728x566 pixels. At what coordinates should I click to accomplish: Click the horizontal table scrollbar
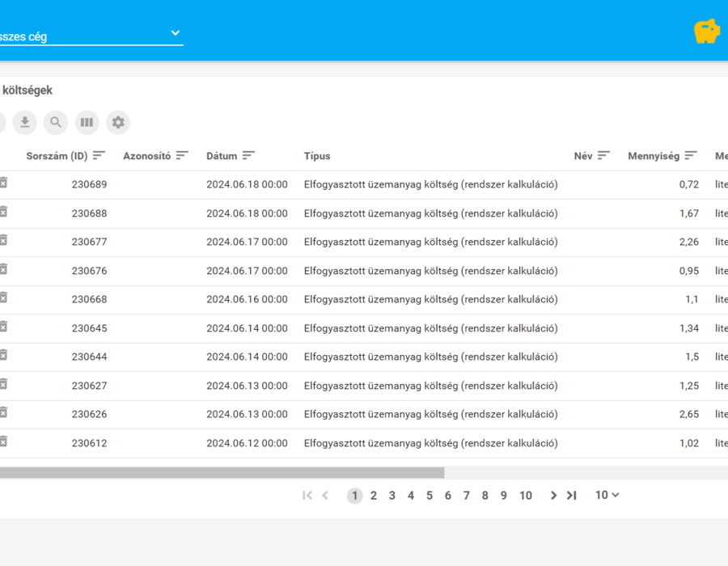point(222,472)
